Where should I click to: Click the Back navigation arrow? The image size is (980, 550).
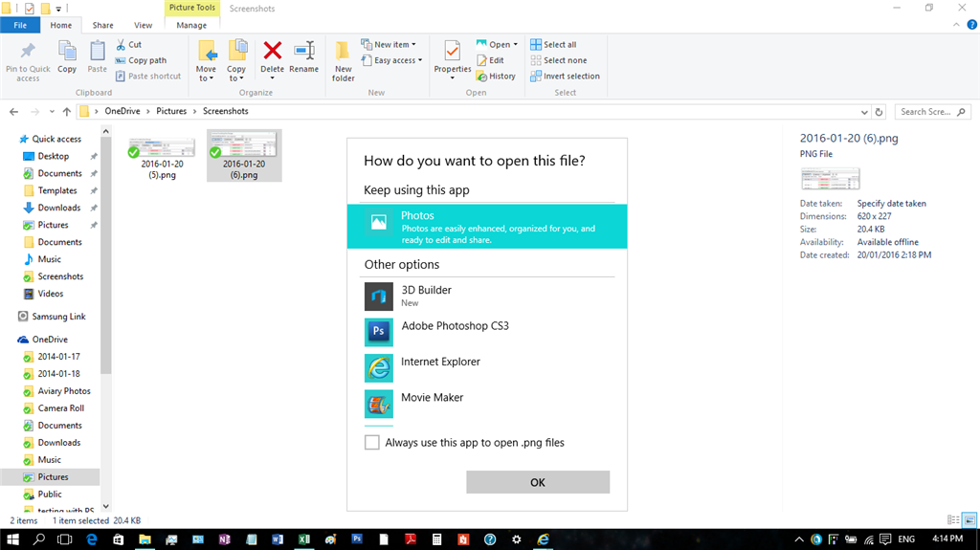pyautogui.click(x=13, y=112)
